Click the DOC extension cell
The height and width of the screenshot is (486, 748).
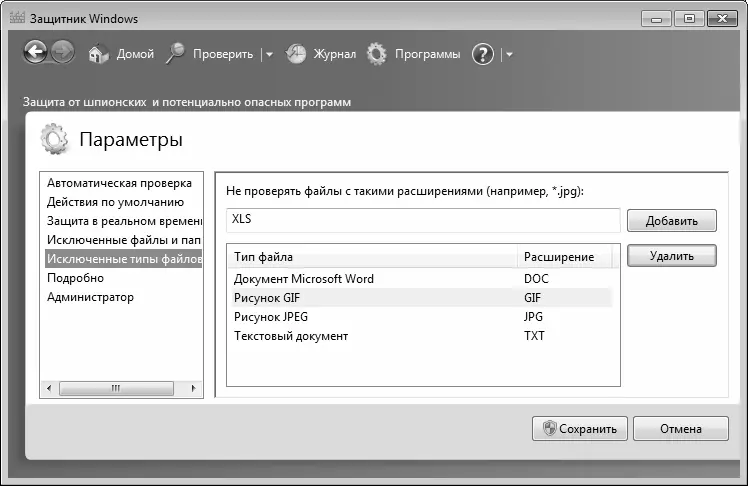point(536,279)
